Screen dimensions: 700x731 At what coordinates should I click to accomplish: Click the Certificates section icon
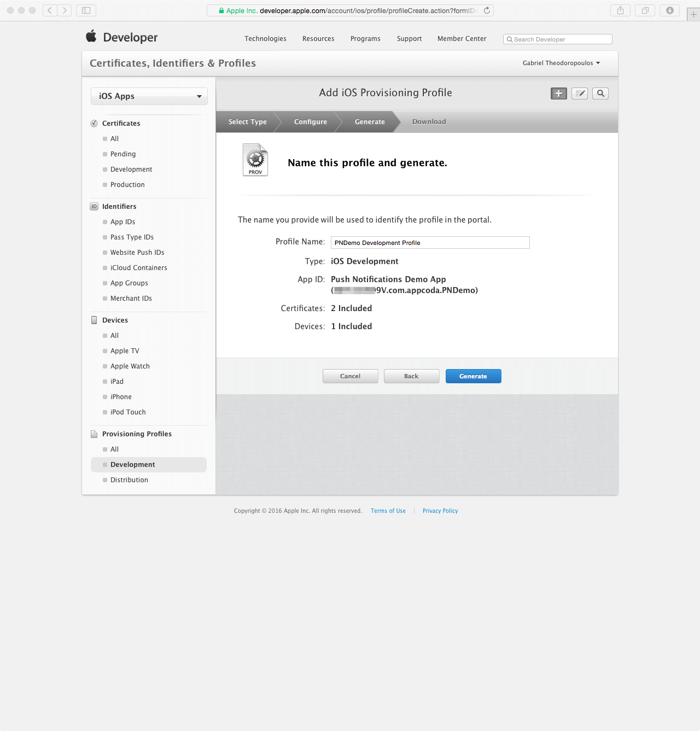tap(94, 124)
